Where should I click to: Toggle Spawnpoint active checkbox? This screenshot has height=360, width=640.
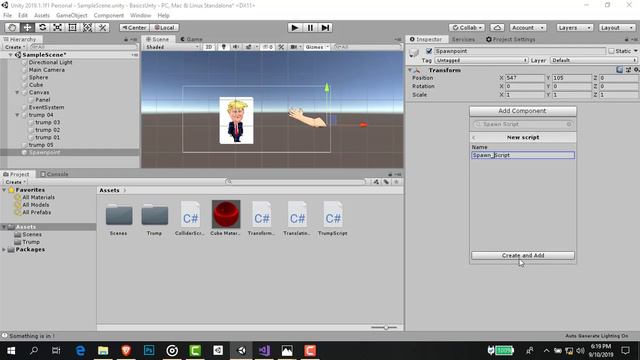429,51
